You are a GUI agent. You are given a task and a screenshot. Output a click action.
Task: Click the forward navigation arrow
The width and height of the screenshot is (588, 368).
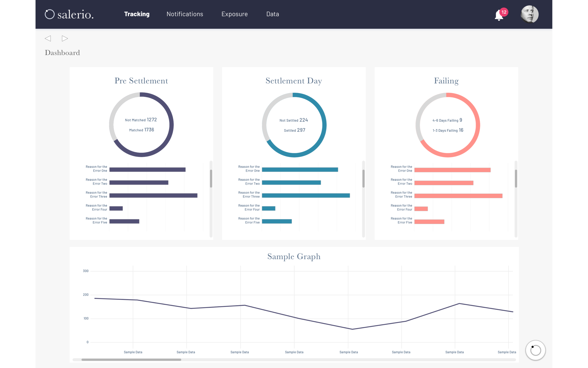tap(64, 38)
